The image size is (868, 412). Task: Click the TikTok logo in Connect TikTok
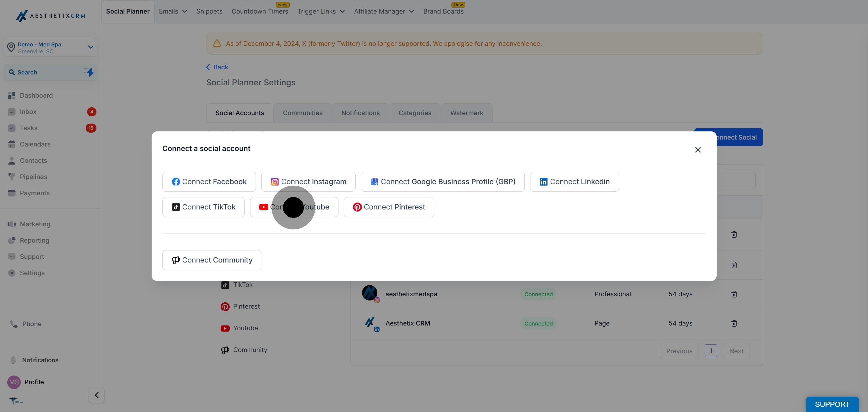(175, 207)
